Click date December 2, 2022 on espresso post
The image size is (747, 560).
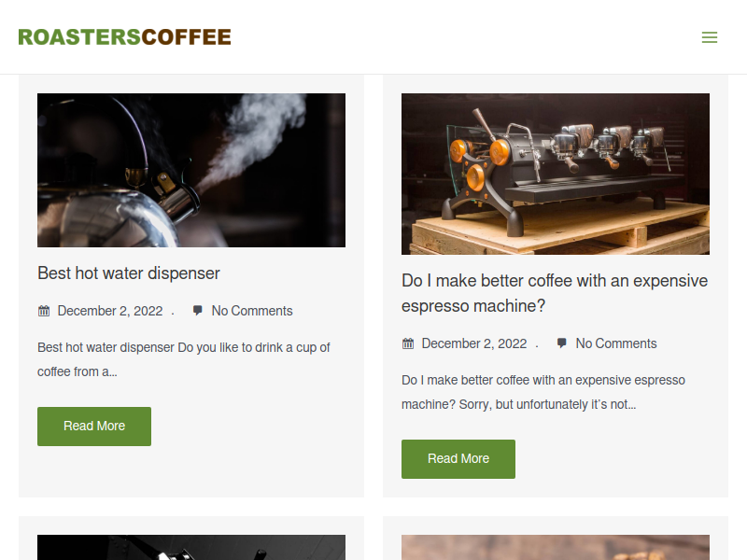click(x=474, y=343)
